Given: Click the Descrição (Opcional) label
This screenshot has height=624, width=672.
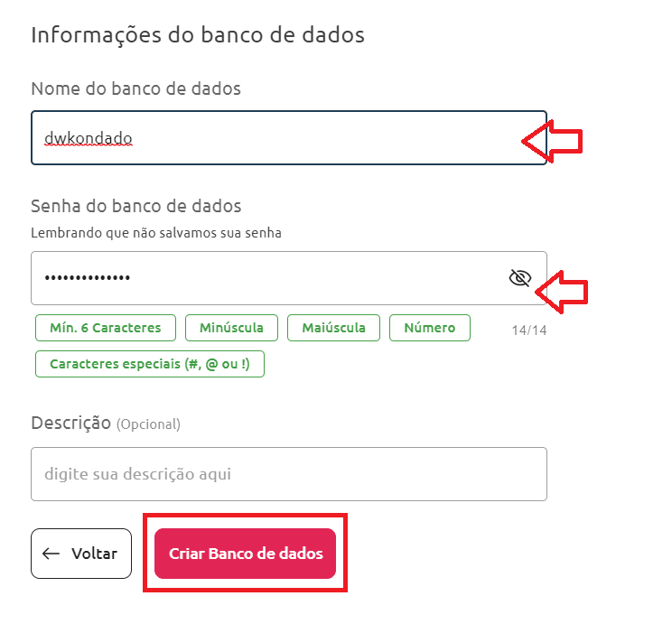Looking at the screenshot, I should point(106,423).
